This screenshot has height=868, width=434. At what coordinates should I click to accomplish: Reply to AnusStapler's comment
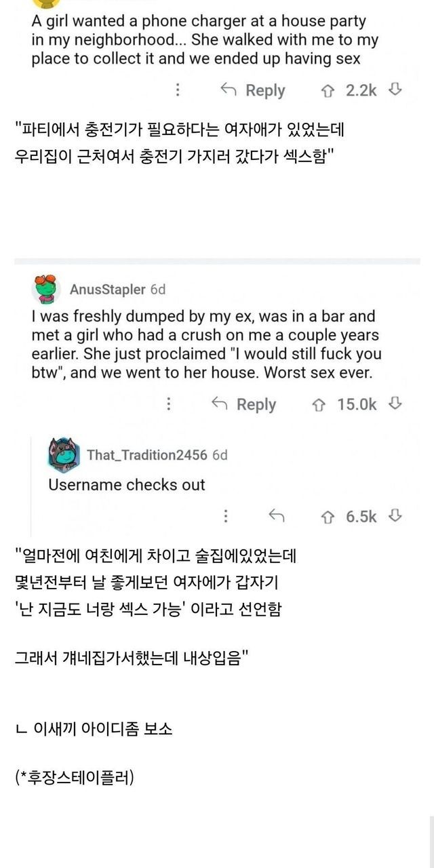[245, 404]
